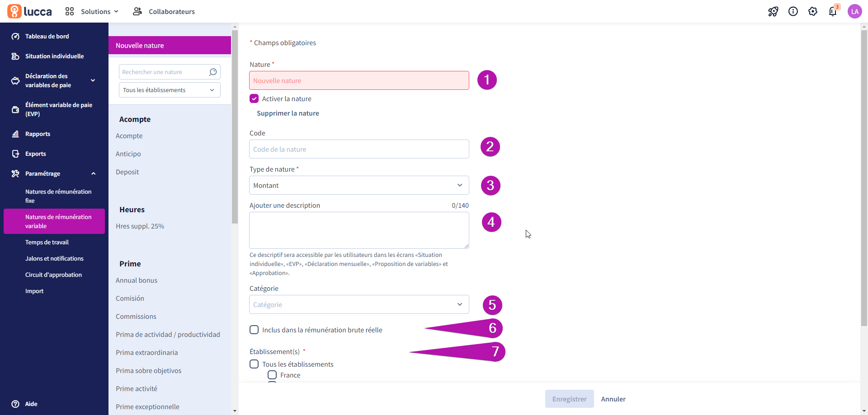Click the Lucca logo
This screenshot has height=415, width=868.
[29, 11]
